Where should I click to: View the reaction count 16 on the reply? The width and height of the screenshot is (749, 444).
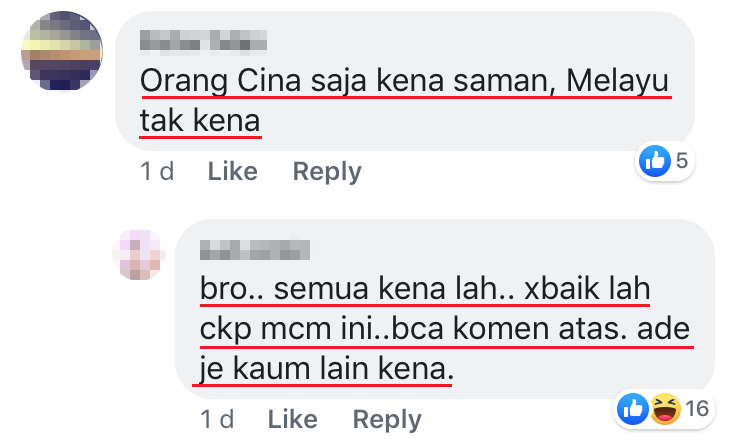tap(697, 409)
